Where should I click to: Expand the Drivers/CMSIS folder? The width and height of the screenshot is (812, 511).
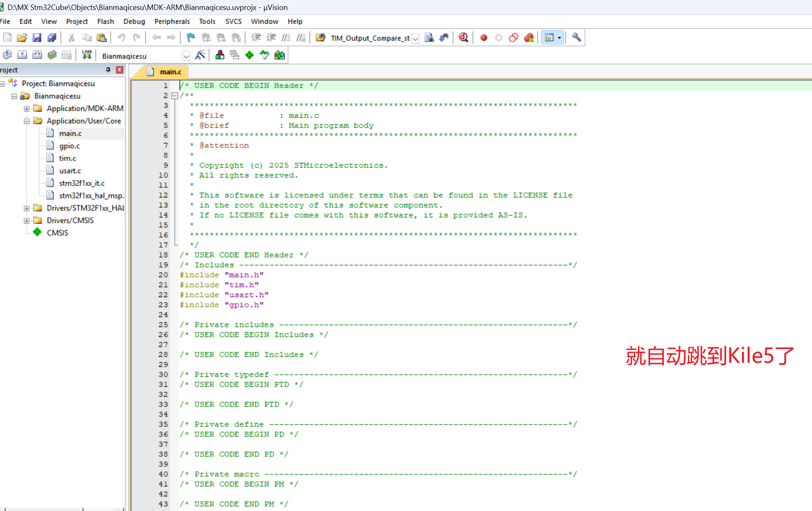(27, 221)
